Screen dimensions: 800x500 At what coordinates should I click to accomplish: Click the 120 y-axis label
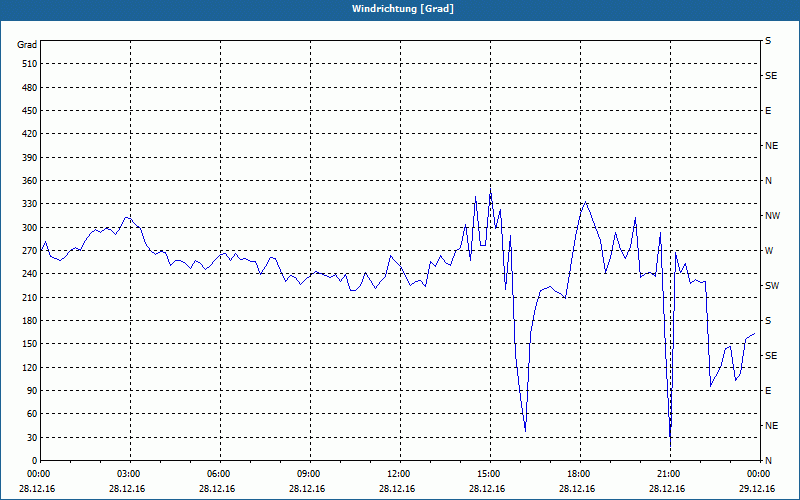point(30,367)
